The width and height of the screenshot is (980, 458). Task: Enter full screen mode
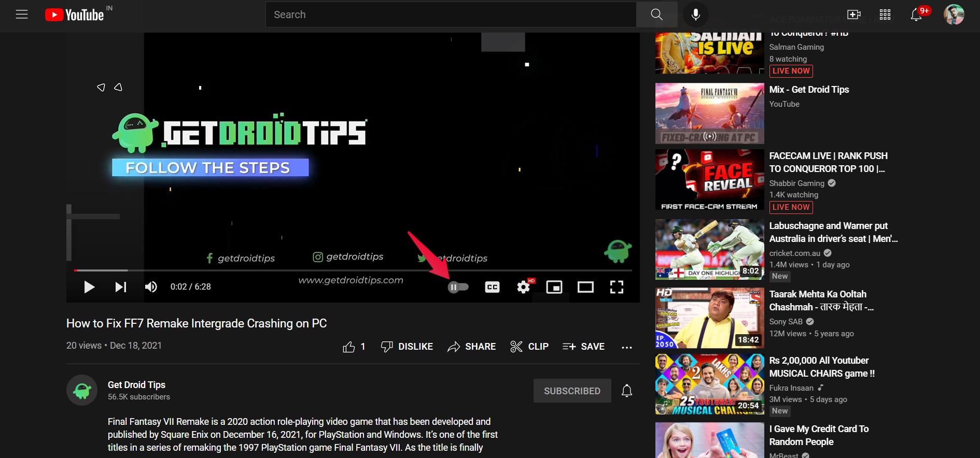pyautogui.click(x=617, y=287)
